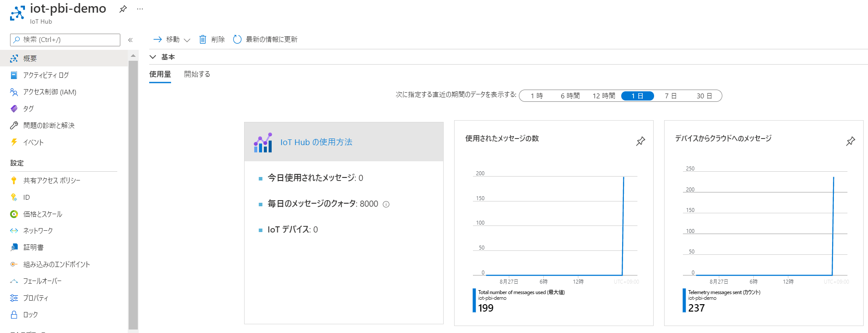868x333 pixels.
Task: Click Telemetry messages sent legend
Action: pyautogui.click(x=724, y=292)
